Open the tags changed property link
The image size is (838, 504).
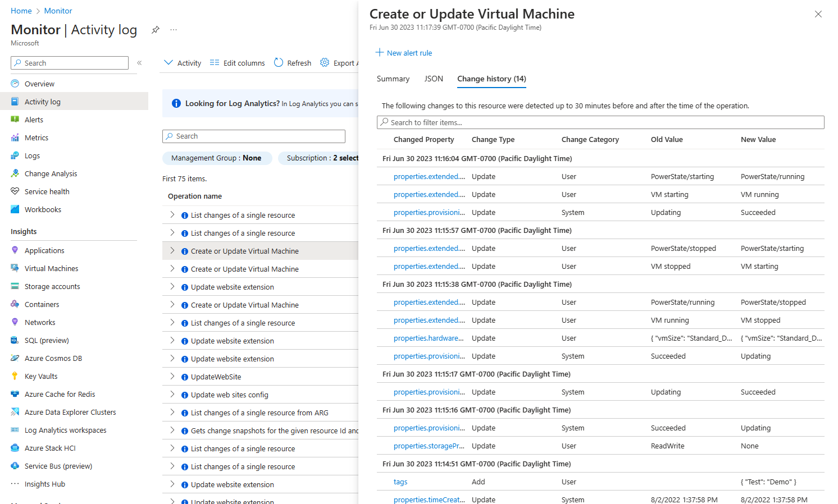(400, 482)
